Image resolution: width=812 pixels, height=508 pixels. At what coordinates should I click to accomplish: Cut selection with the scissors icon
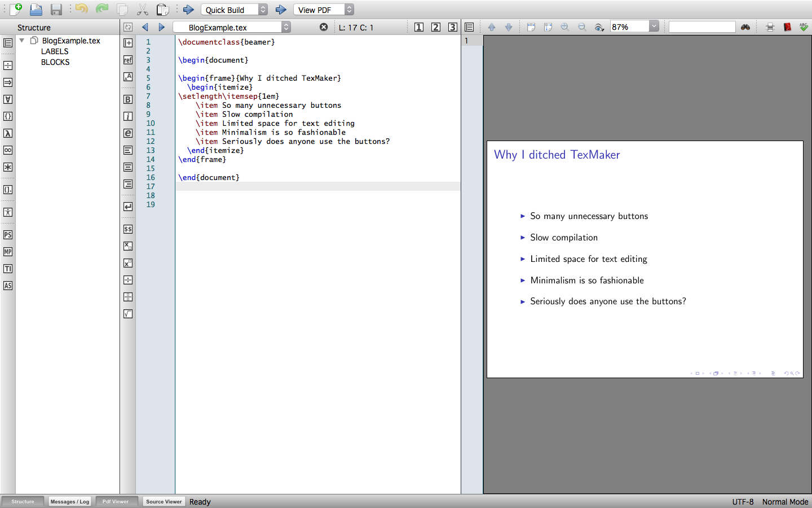143,9
